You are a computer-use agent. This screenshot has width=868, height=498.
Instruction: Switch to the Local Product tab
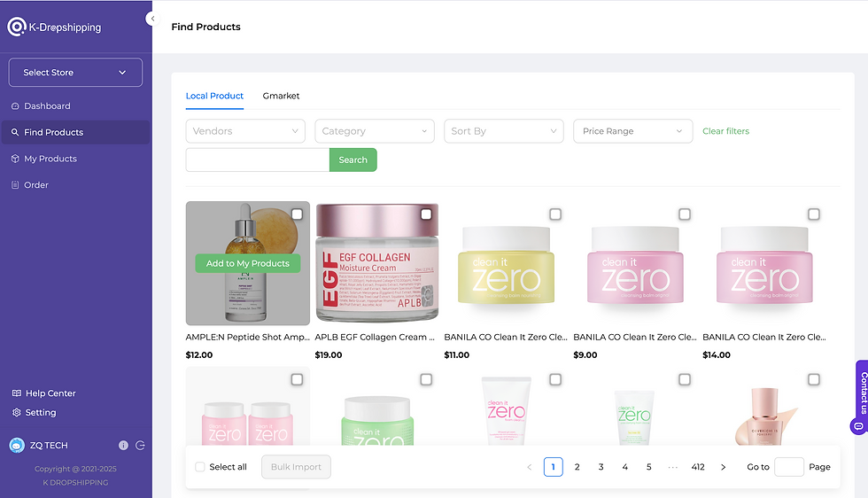214,96
